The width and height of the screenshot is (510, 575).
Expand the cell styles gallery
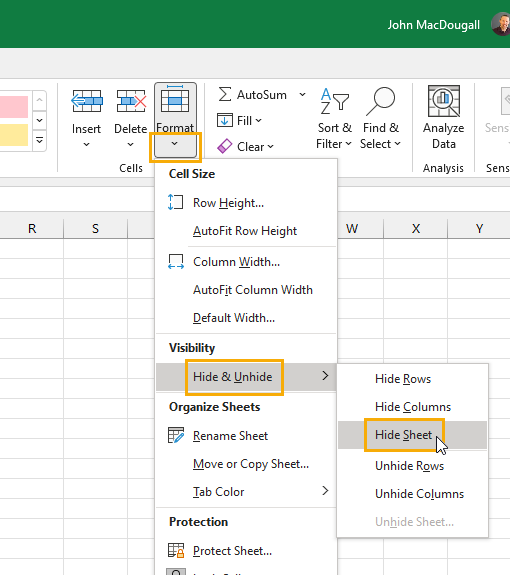[x=40, y=140]
